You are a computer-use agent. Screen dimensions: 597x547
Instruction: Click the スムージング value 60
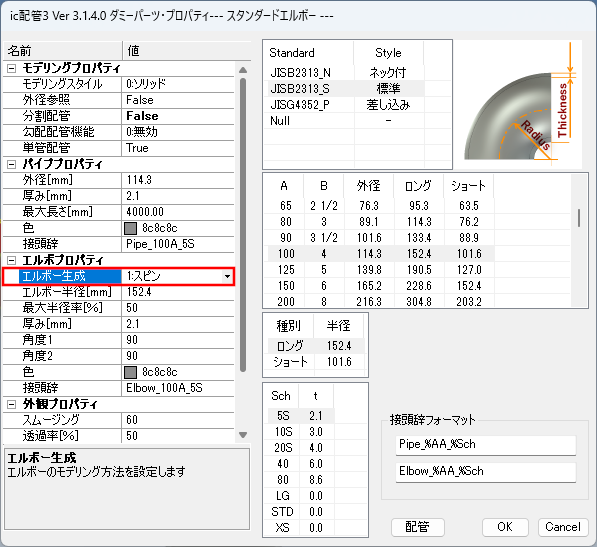[178, 420]
